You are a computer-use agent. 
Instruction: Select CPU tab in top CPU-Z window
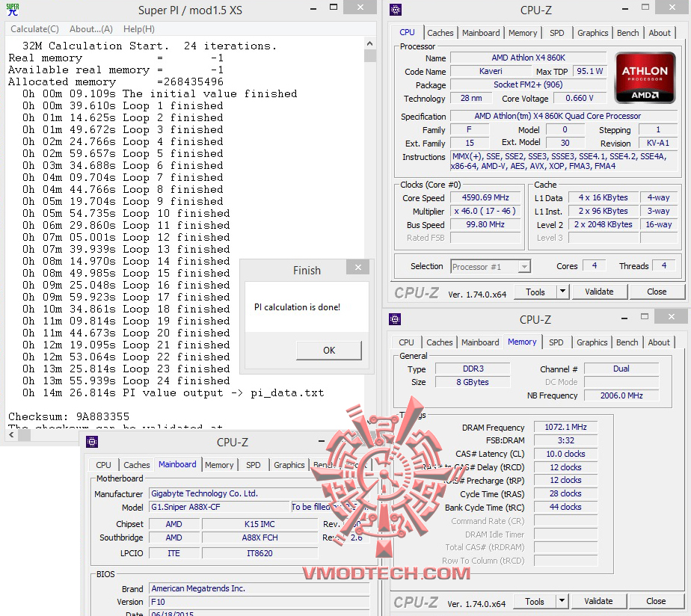(x=407, y=33)
